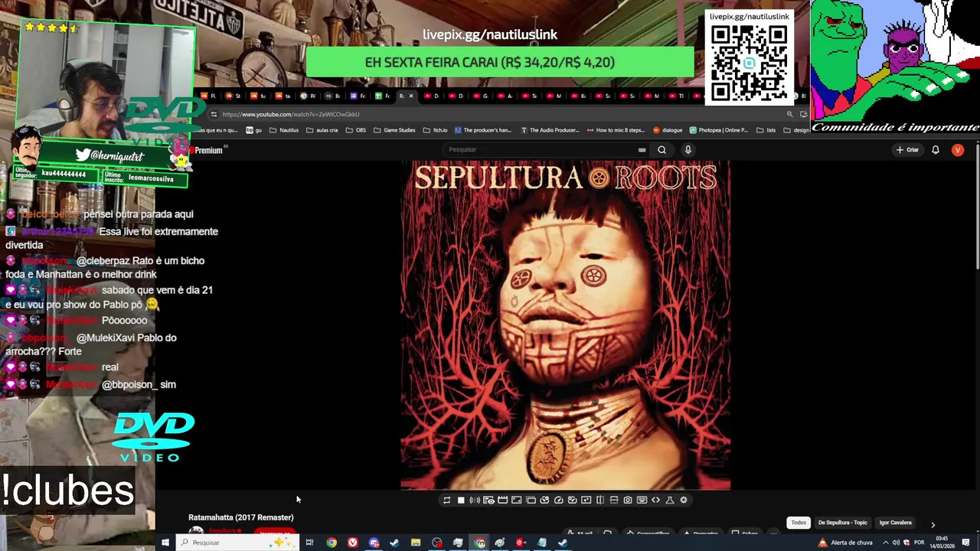Open the dialogue bookmark
This screenshot has height=551, width=980.
[x=668, y=130]
